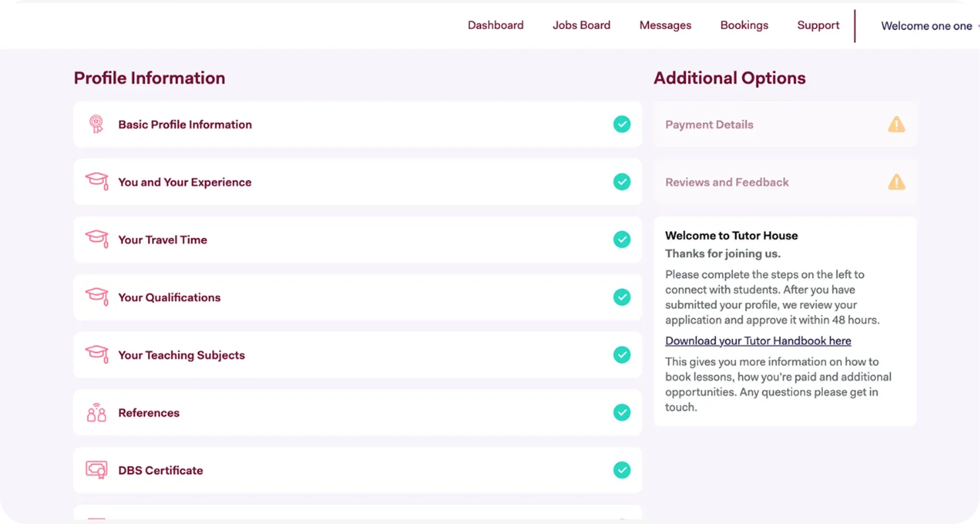Download your Tutor Handbook via the link
The image size is (980, 524).
pyautogui.click(x=757, y=341)
